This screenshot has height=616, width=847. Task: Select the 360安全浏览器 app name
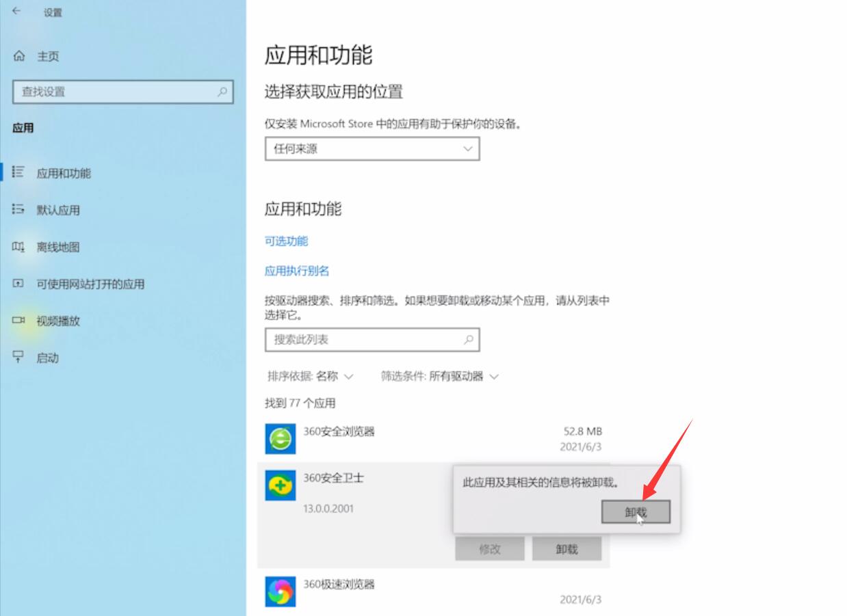coord(339,431)
